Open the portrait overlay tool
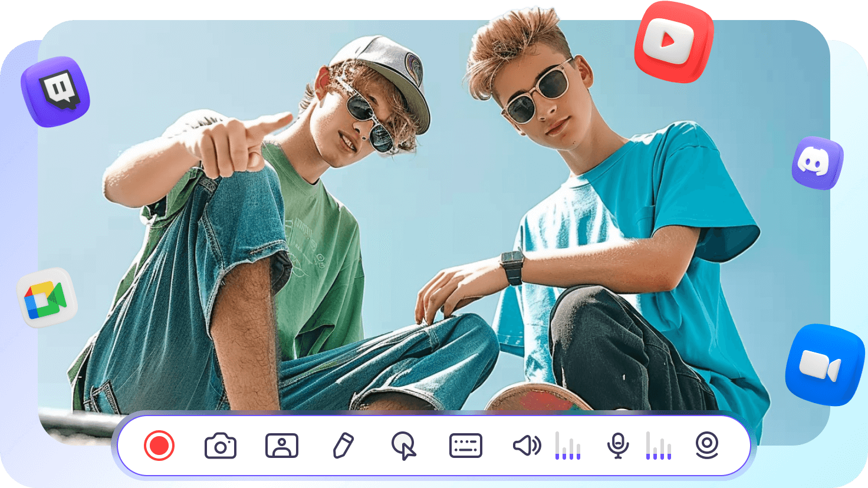Viewport: 868px width, 488px height. click(282, 446)
